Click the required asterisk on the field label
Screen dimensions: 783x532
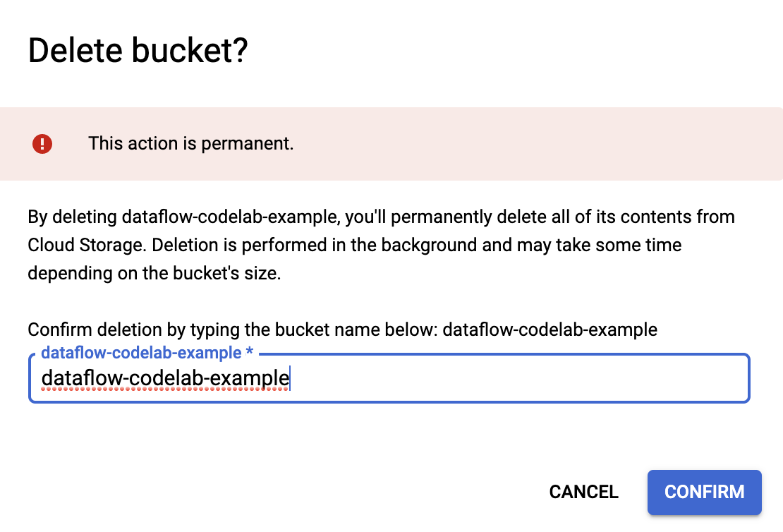click(x=249, y=351)
